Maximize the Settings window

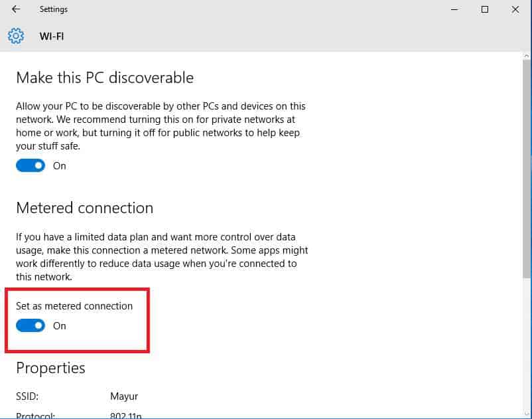[485, 9]
